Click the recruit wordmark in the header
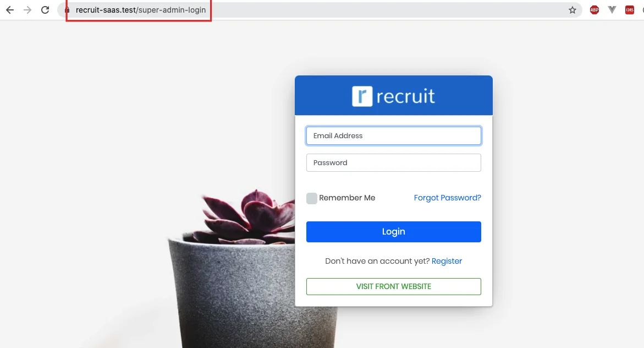The height and width of the screenshot is (348, 644). pyautogui.click(x=405, y=96)
